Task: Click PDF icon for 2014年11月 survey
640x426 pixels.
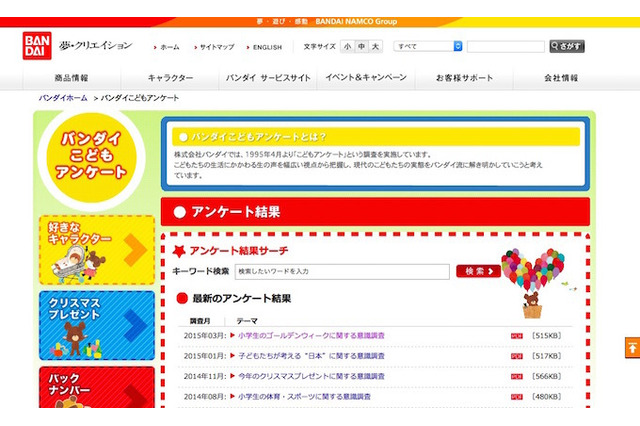Action: pos(516,377)
